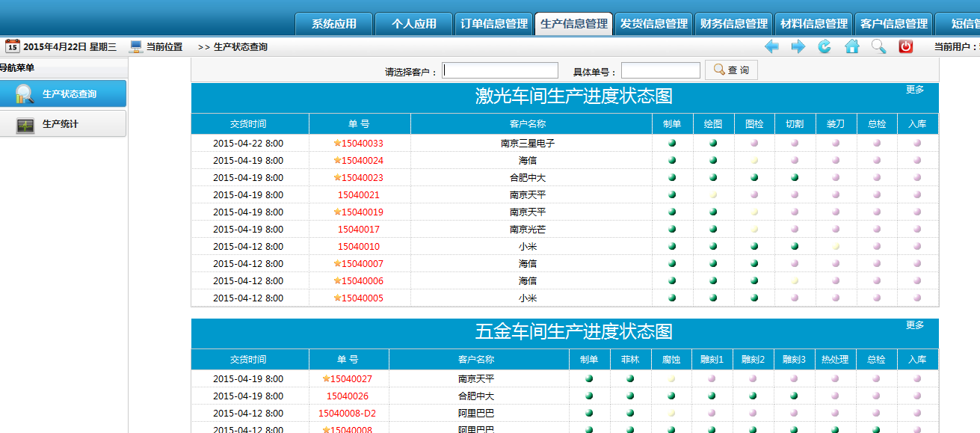Viewport: 980px width, 433px height.
Task: Click the back navigation arrow icon
Action: point(773,46)
